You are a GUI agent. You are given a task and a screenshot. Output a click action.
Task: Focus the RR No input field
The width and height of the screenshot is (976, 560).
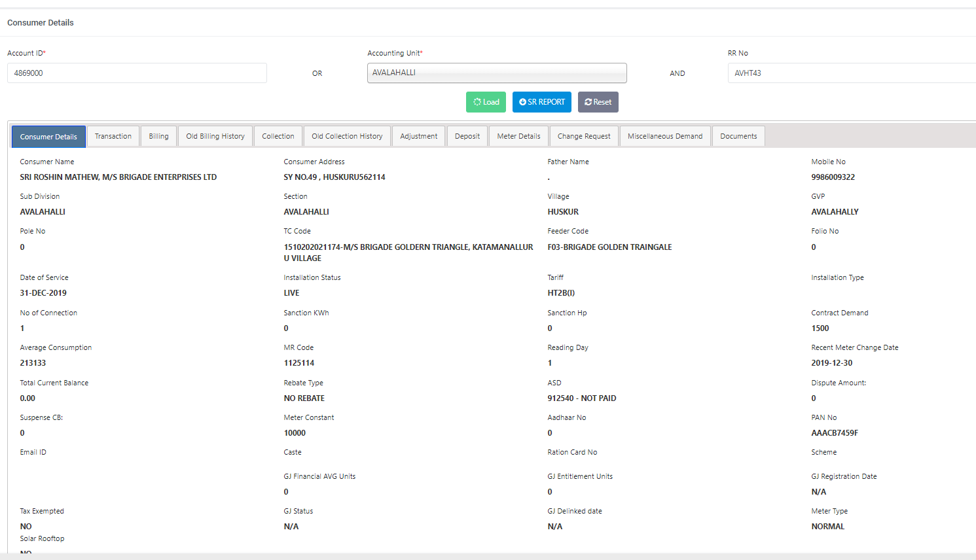click(x=851, y=73)
